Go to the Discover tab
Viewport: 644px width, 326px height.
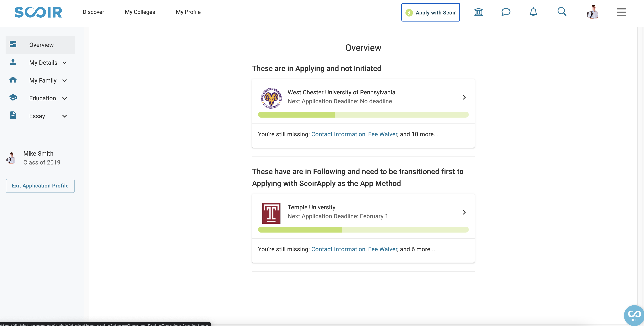coord(93,12)
